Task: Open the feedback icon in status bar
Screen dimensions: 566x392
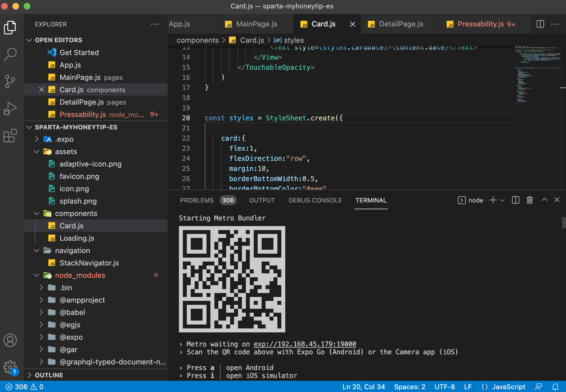Action: click(x=538, y=387)
